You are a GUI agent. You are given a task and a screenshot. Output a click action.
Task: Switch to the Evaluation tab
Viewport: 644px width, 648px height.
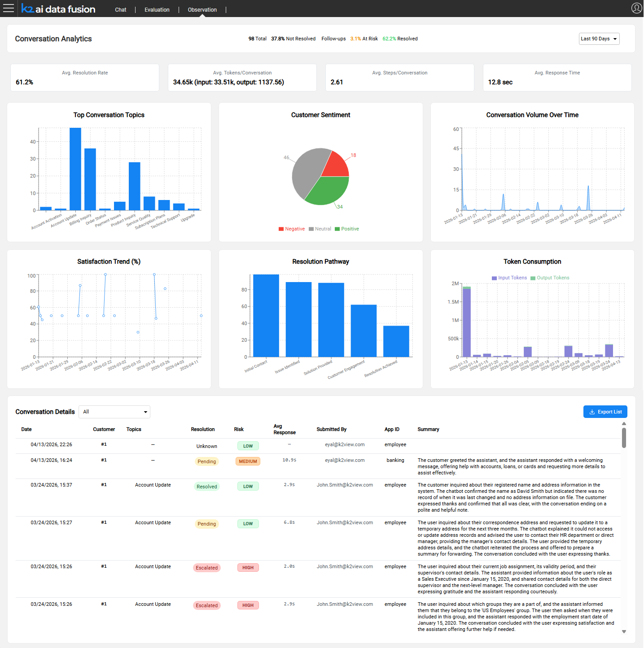click(156, 9)
